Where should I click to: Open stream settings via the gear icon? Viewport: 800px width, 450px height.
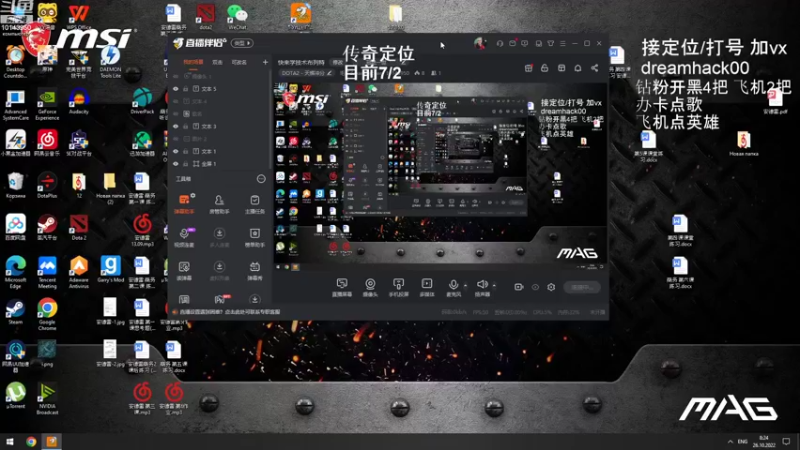[x=551, y=287]
